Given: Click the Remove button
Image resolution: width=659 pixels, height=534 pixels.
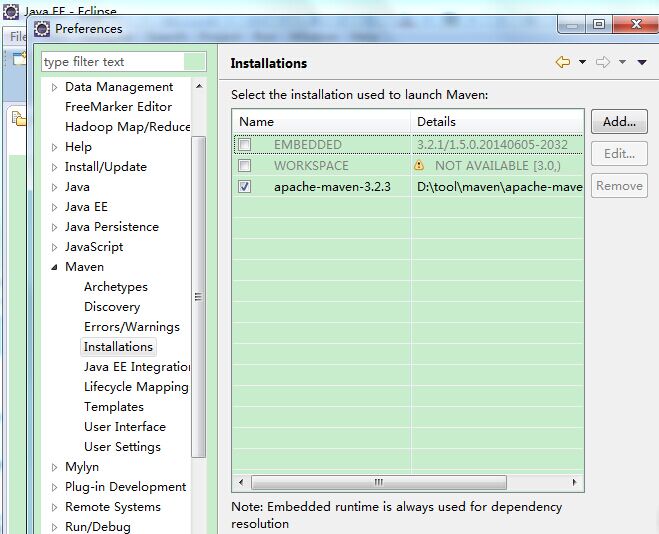Looking at the screenshot, I should click(x=619, y=186).
